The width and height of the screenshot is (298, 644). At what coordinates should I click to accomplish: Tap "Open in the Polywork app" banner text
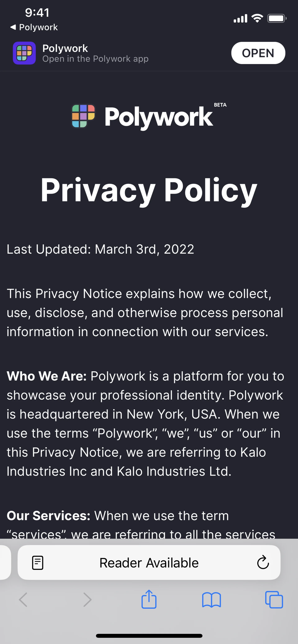95,59
